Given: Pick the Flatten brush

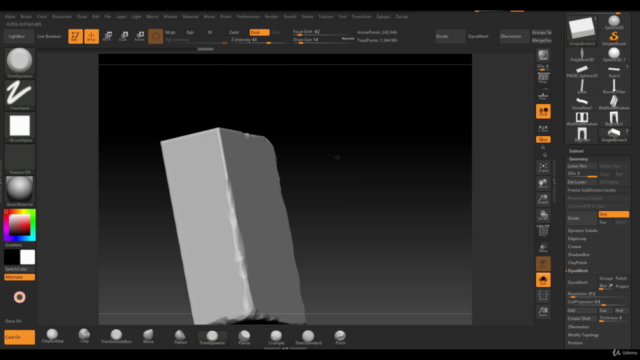Looking at the screenshot, I should click(x=180, y=336).
